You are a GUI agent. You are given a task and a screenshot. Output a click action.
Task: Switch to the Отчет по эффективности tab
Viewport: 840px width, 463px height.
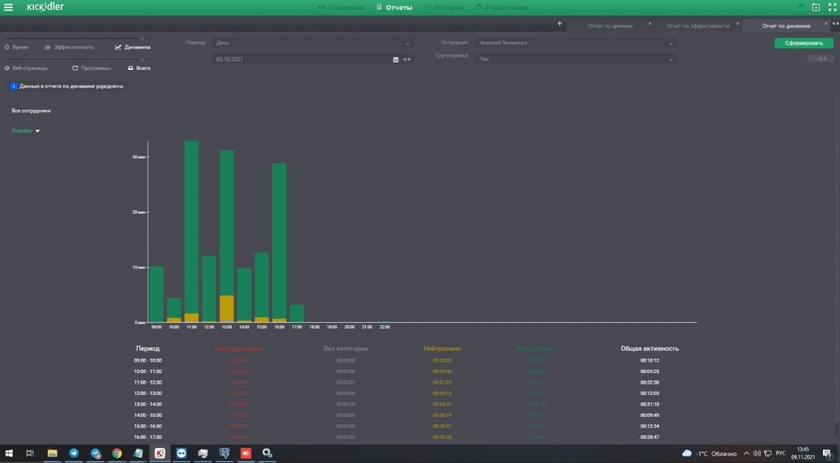(698, 25)
